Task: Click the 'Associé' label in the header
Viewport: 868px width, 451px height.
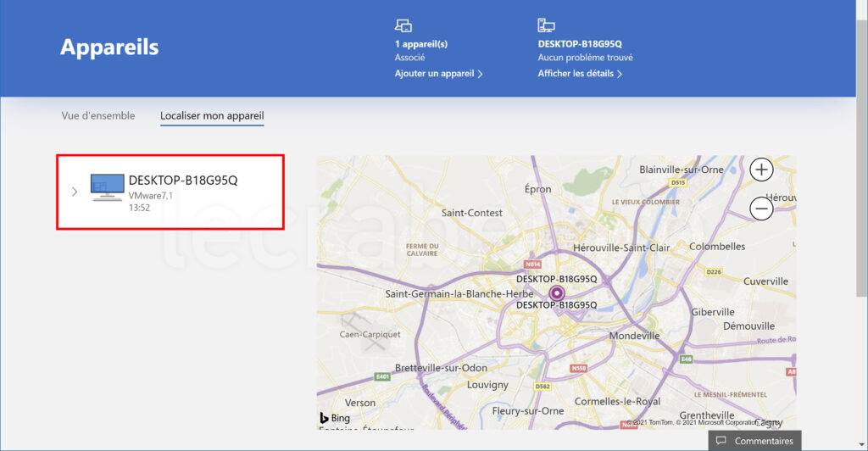Action: (409, 58)
